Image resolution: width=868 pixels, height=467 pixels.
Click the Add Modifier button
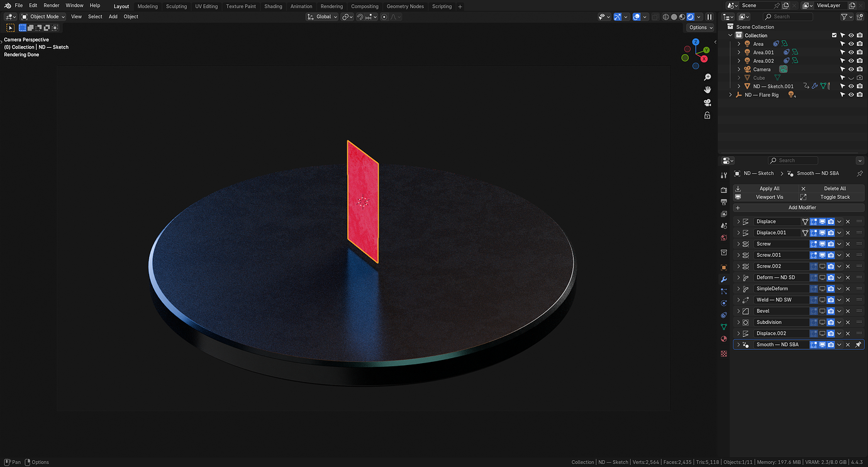click(x=799, y=208)
